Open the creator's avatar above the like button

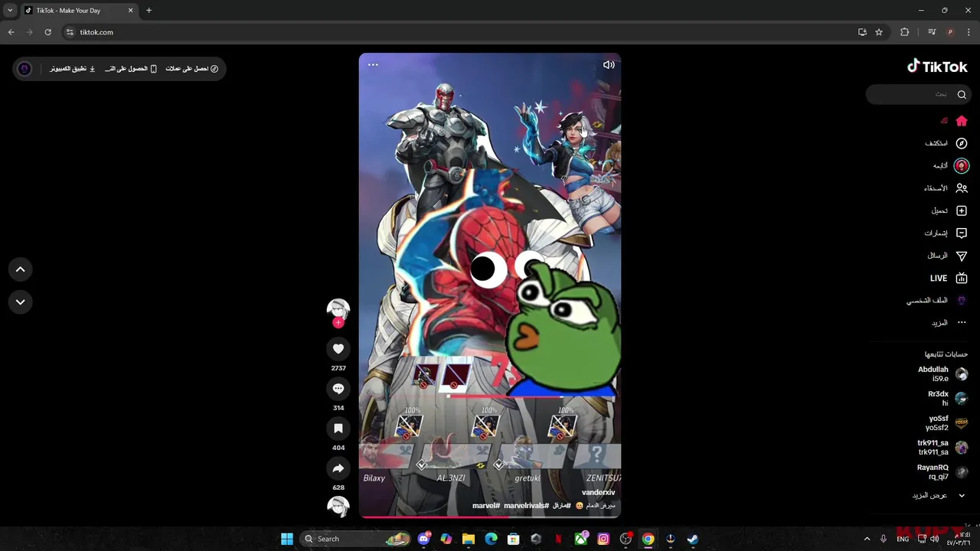click(338, 308)
